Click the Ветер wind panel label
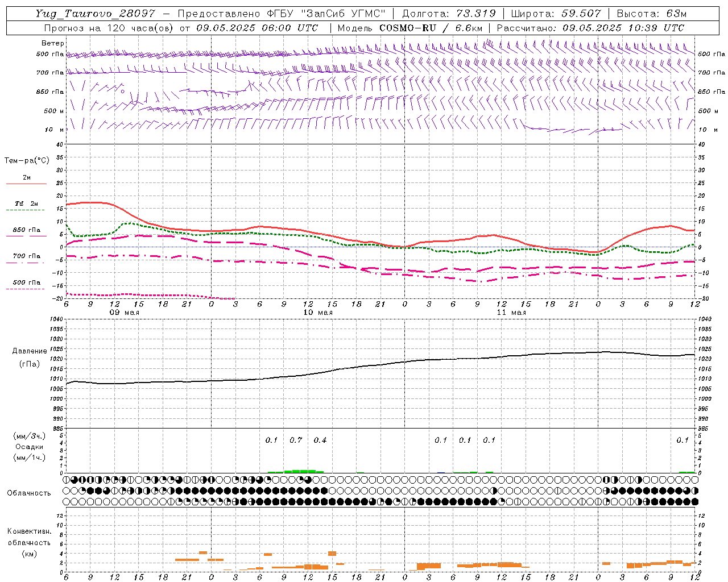This screenshot has width=728, height=582. pyautogui.click(x=53, y=43)
